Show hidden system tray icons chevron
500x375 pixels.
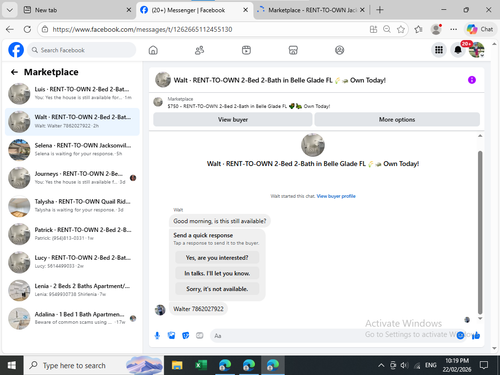pos(381,366)
